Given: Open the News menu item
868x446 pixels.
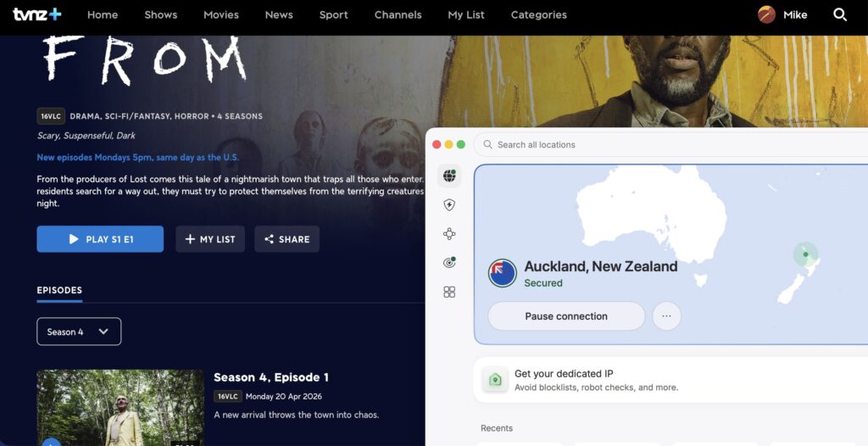Looking at the screenshot, I should (x=279, y=15).
